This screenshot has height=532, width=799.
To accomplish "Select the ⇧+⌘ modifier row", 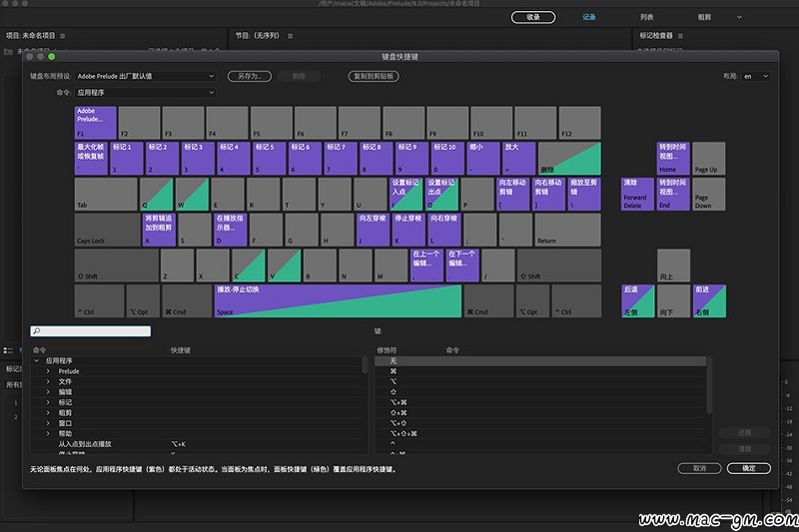I will [x=540, y=413].
